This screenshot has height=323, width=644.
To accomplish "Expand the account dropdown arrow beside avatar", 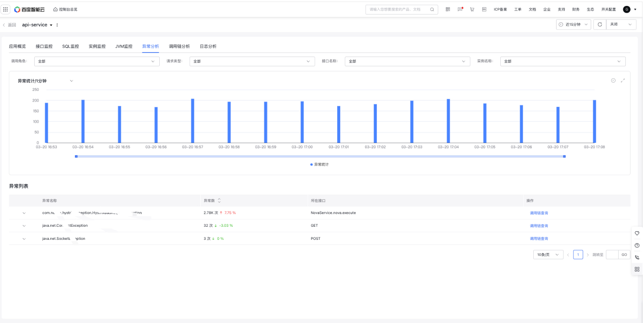I will pyautogui.click(x=635, y=9).
